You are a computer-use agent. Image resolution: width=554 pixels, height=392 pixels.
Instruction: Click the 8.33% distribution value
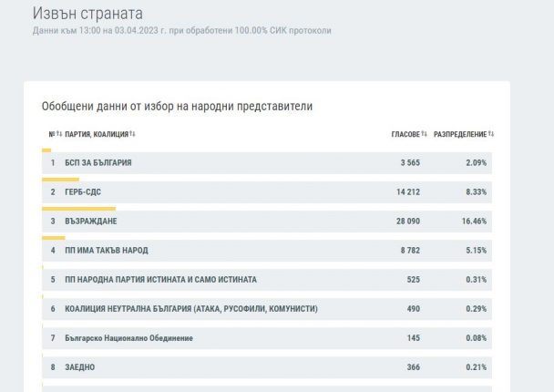click(x=475, y=192)
